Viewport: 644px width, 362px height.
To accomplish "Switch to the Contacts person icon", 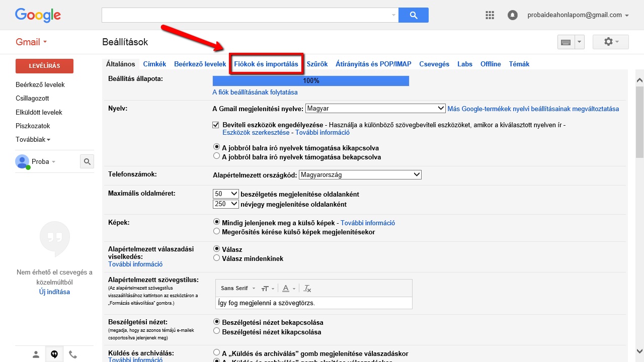I will point(36,354).
